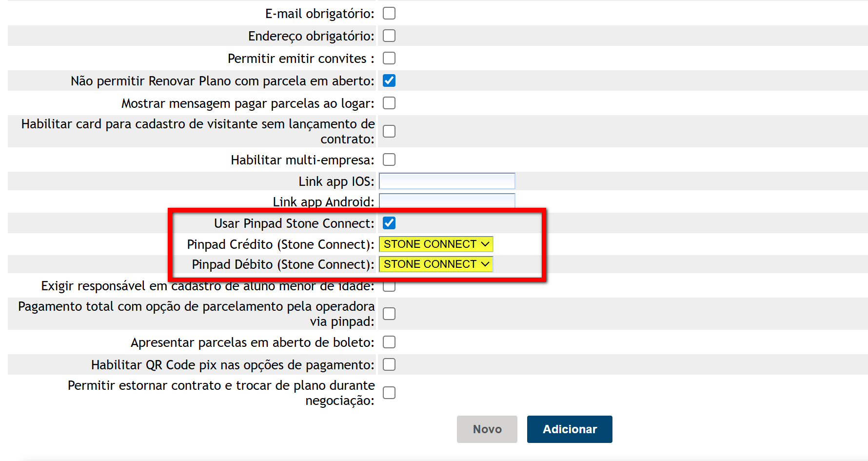The image size is (868, 461).
Task: Tick Permitir emitir convites checkbox
Action: [389, 58]
